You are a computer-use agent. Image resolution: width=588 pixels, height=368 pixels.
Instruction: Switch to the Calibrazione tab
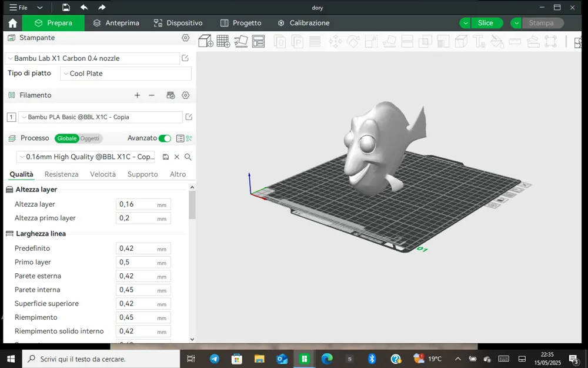click(x=304, y=24)
